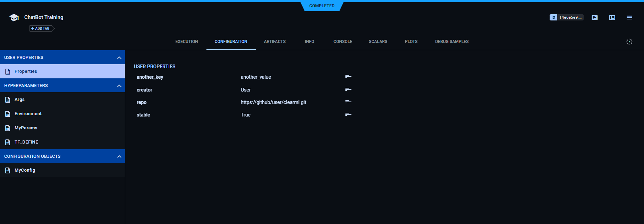Image resolution: width=644 pixels, height=224 pixels.
Task: Collapse the Configuration Objects section
Action: (119, 156)
